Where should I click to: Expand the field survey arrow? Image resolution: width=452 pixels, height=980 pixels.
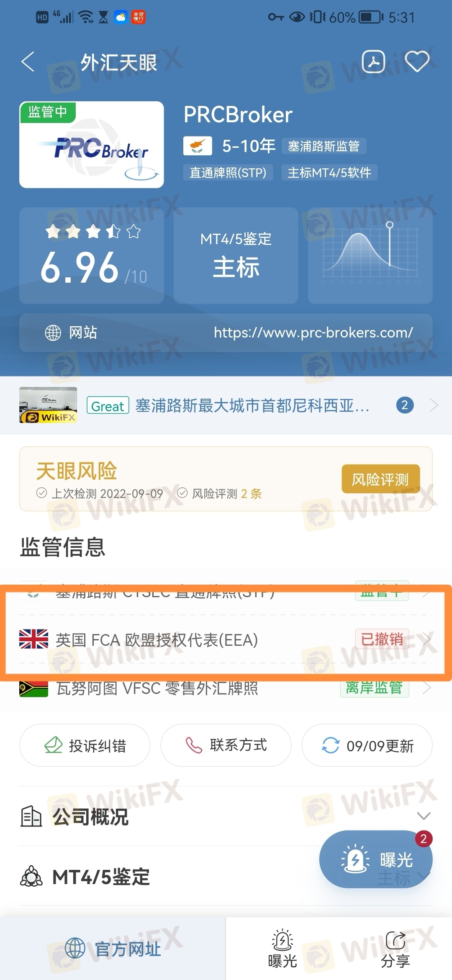[x=434, y=405]
